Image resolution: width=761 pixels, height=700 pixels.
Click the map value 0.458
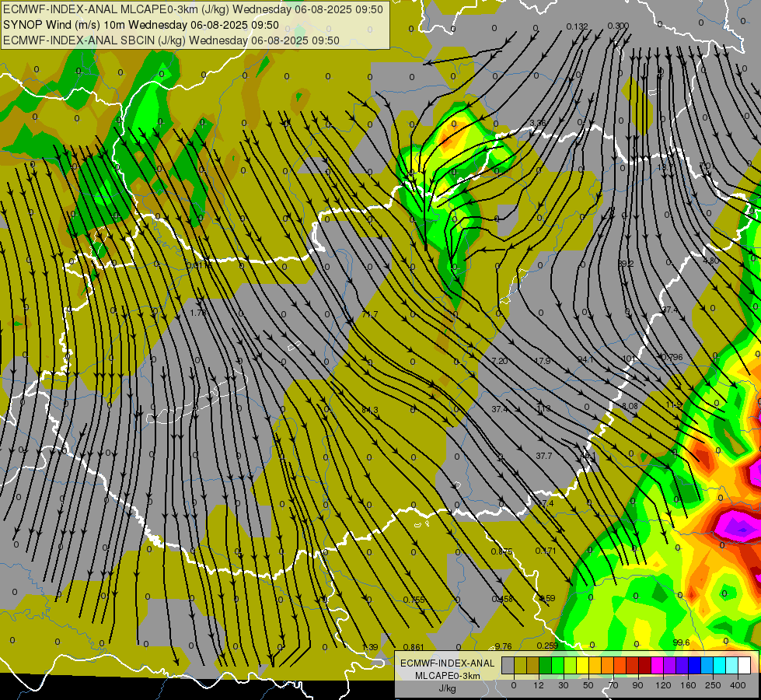[x=502, y=599]
